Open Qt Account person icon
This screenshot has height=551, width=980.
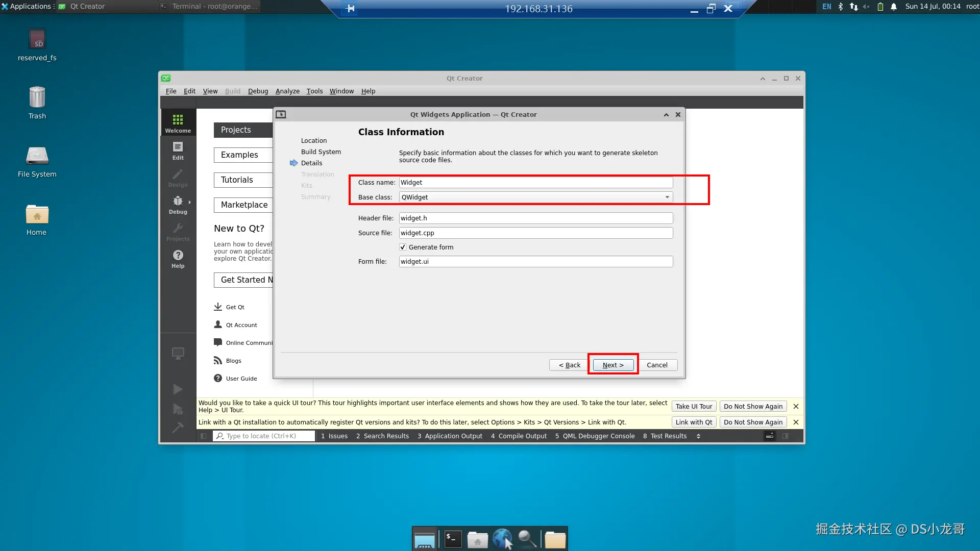[218, 324]
